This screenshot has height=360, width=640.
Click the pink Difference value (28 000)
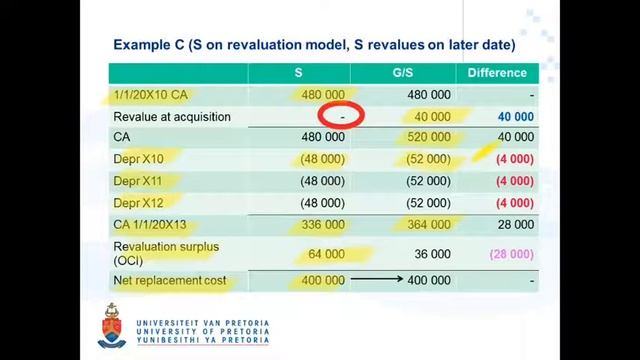tap(512, 254)
